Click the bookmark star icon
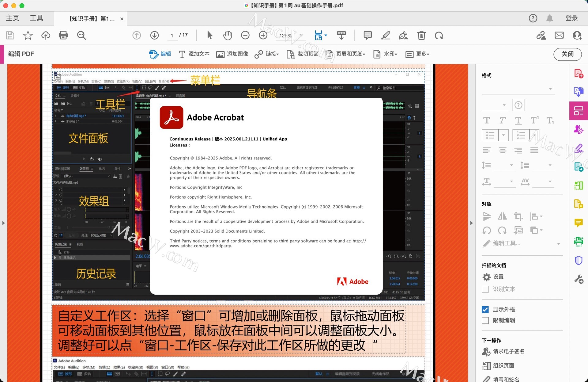 click(28, 35)
